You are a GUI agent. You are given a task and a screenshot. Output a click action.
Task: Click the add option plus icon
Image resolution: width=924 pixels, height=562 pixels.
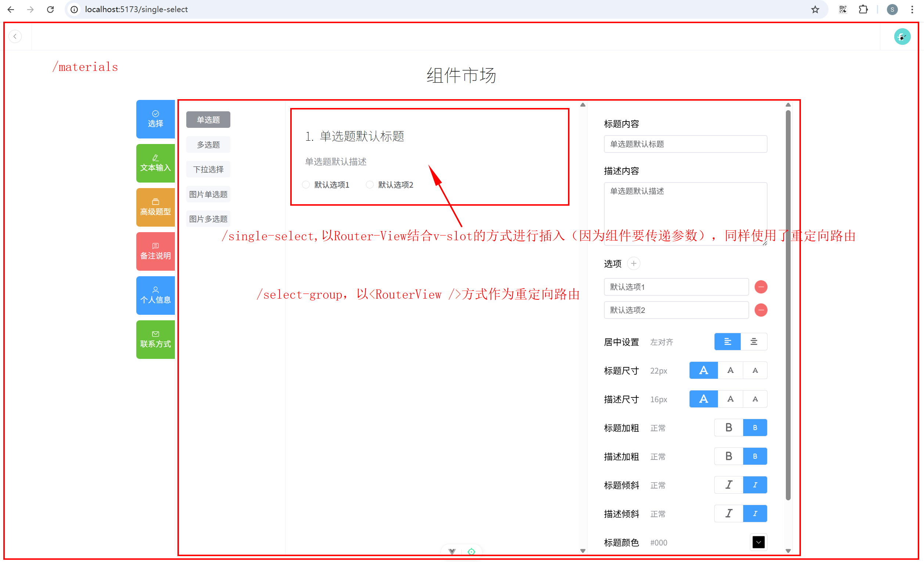point(633,264)
